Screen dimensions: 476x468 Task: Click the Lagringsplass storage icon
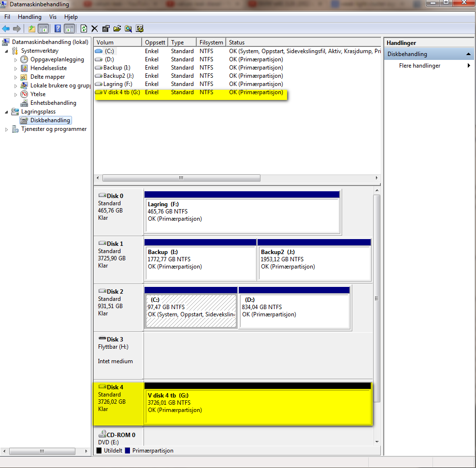[x=15, y=112]
